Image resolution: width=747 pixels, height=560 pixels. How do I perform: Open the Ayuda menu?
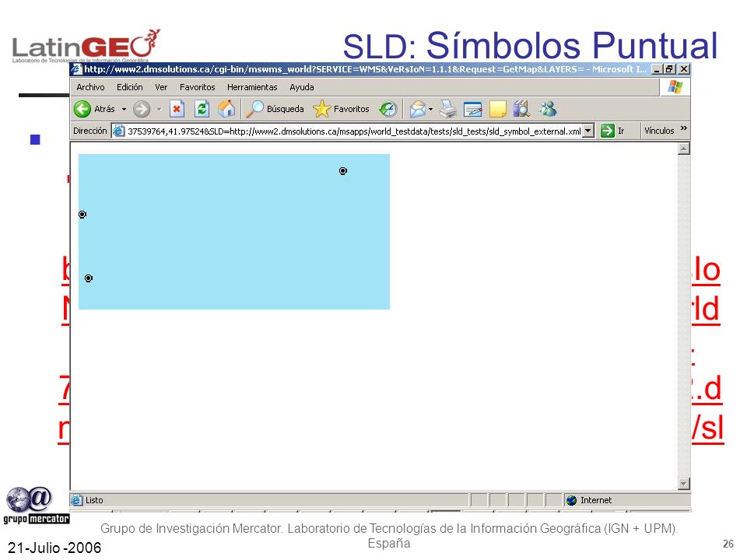(x=302, y=87)
